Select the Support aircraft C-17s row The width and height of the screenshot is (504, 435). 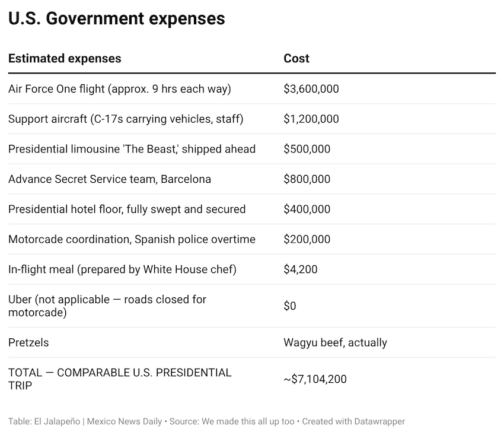point(126,119)
